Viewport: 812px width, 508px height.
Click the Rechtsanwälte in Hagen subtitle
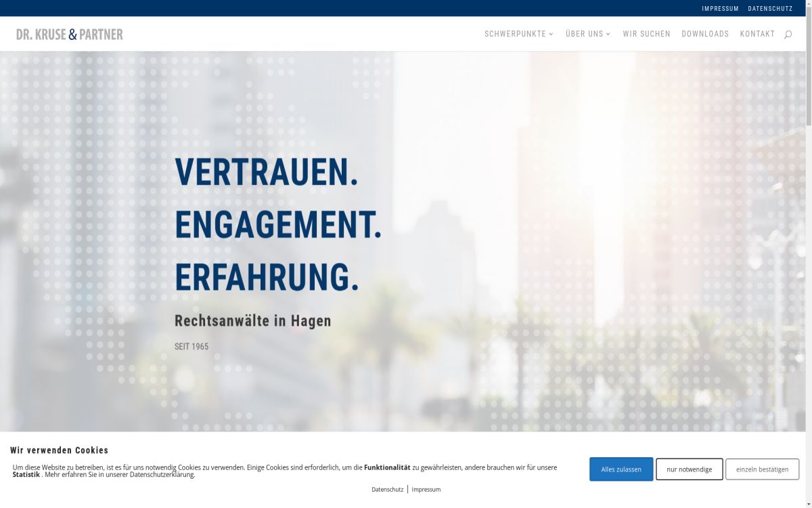[x=252, y=320]
